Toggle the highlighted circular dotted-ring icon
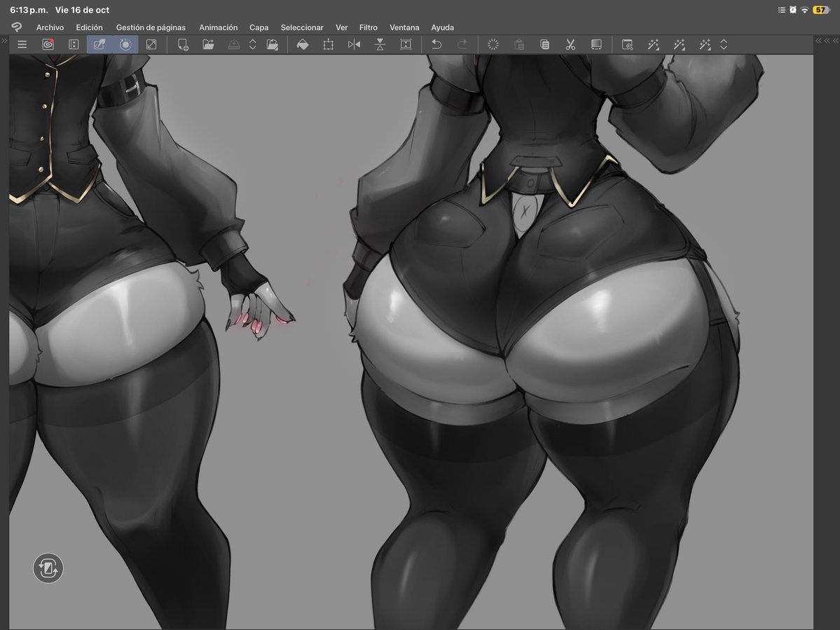The height and width of the screenshot is (630, 840). pyautogui.click(x=125, y=44)
